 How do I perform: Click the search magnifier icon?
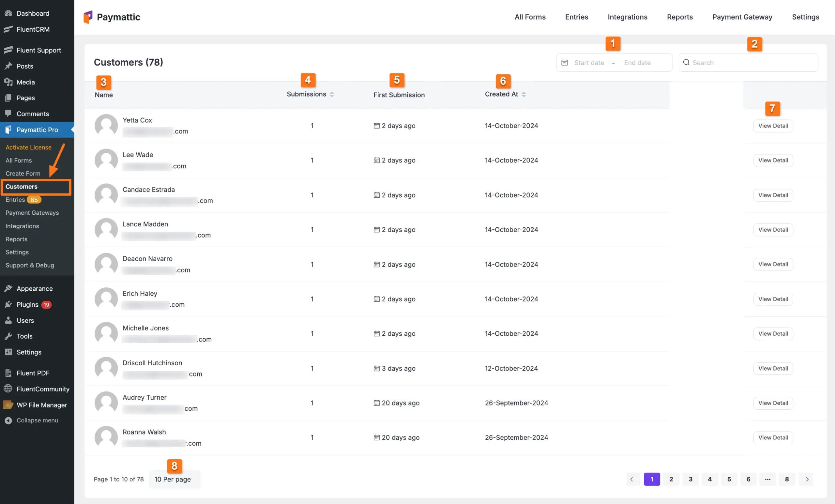pos(686,62)
